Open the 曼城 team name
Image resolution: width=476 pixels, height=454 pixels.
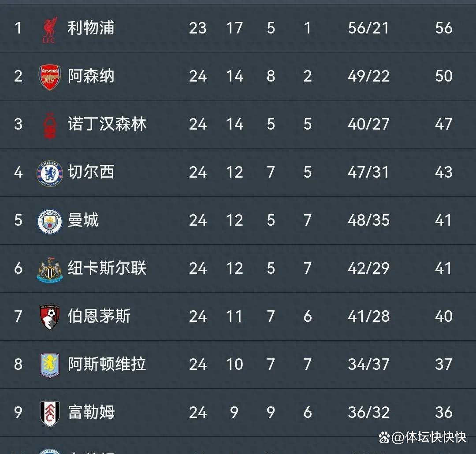(x=83, y=220)
